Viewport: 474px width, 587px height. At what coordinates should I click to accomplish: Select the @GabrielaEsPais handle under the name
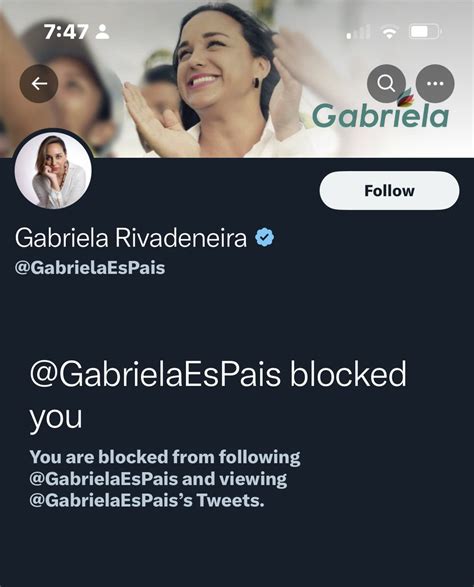pos(90,268)
